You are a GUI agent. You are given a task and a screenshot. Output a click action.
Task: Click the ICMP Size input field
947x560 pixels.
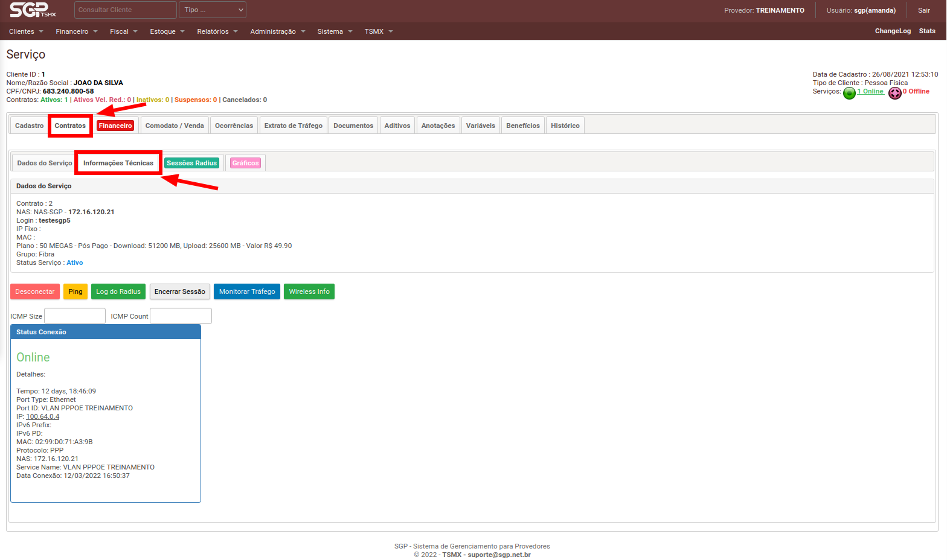pos(75,316)
